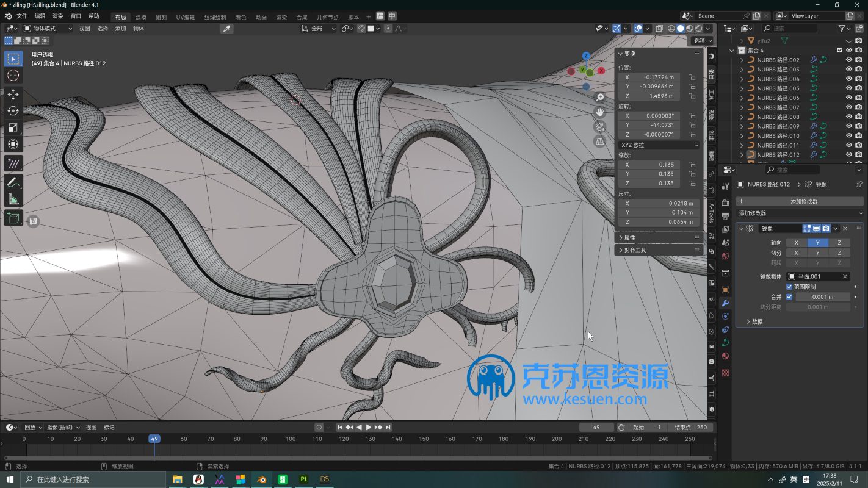Image resolution: width=868 pixels, height=488 pixels.
Task: Select the Rotate tool in left toolbar
Action: [13, 111]
